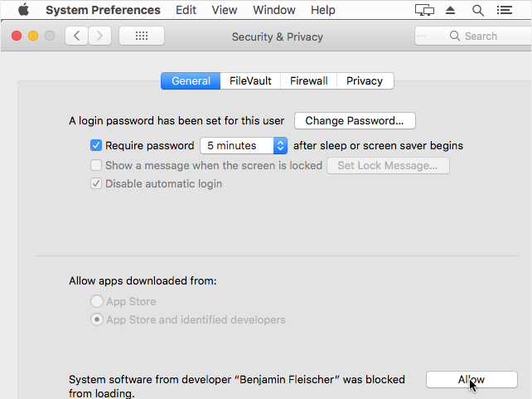This screenshot has width=532, height=399.
Task: Open the Window menu
Action: pos(274,10)
